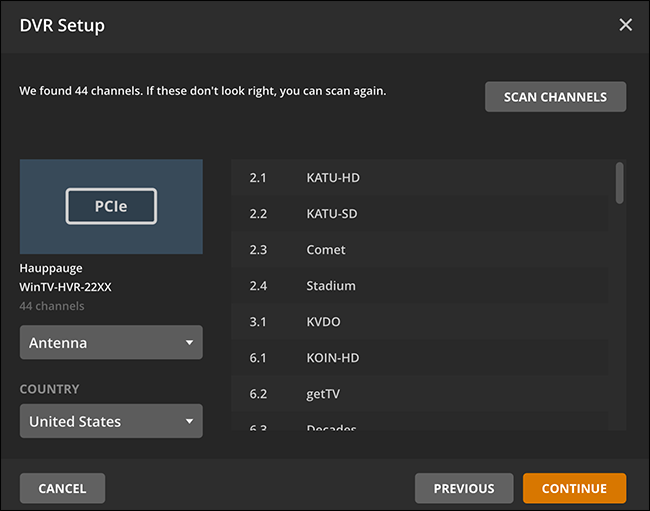Open the Antenna source dropdown
Viewport: 650px width, 511px height.
[x=111, y=343]
